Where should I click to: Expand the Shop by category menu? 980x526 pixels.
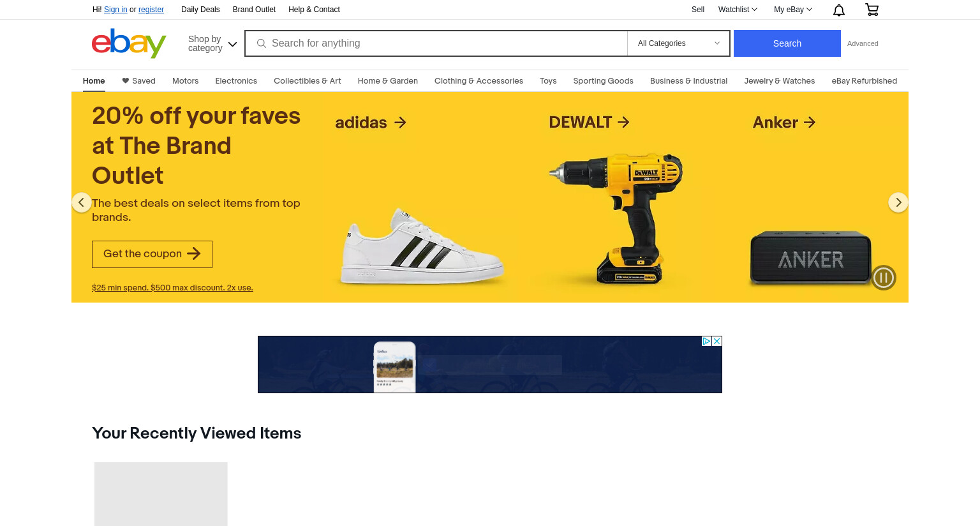tap(212, 43)
